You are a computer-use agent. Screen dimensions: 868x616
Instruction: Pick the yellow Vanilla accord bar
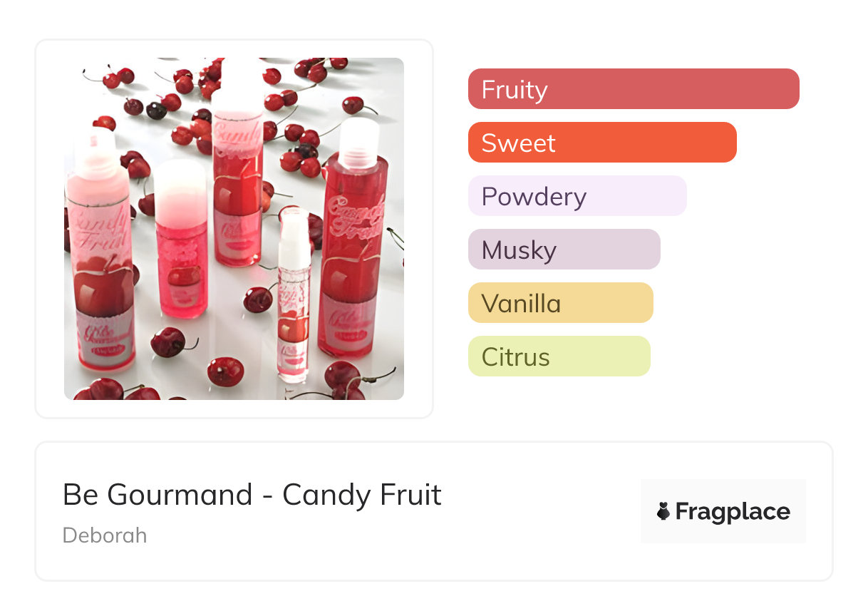(x=560, y=303)
